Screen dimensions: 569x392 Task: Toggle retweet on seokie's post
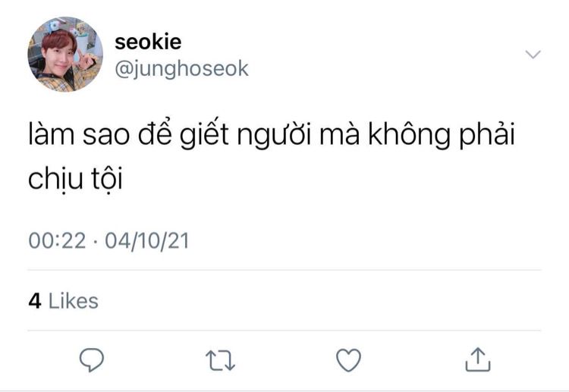coord(220,360)
